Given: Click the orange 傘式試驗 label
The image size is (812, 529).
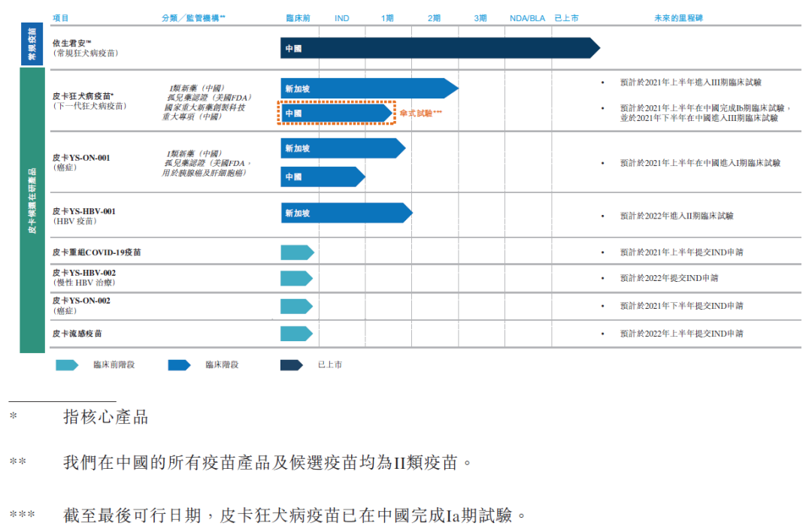Looking at the screenshot, I should click(x=421, y=113).
